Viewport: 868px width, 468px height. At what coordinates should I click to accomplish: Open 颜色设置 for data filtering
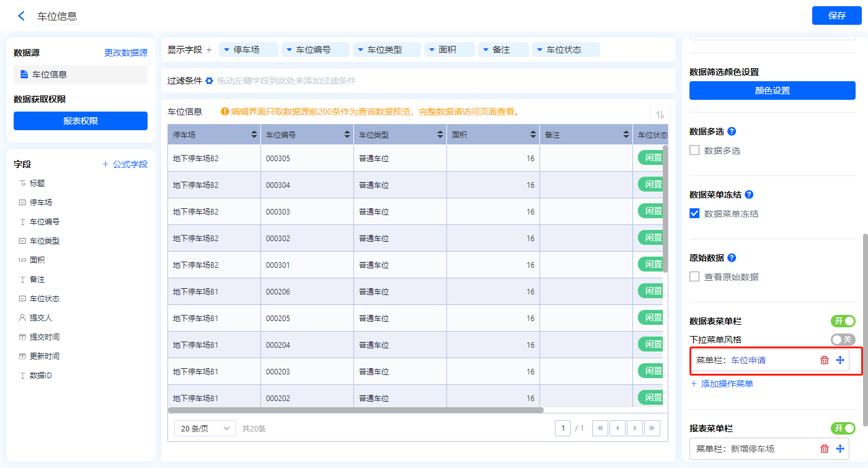[x=772, y=91]
